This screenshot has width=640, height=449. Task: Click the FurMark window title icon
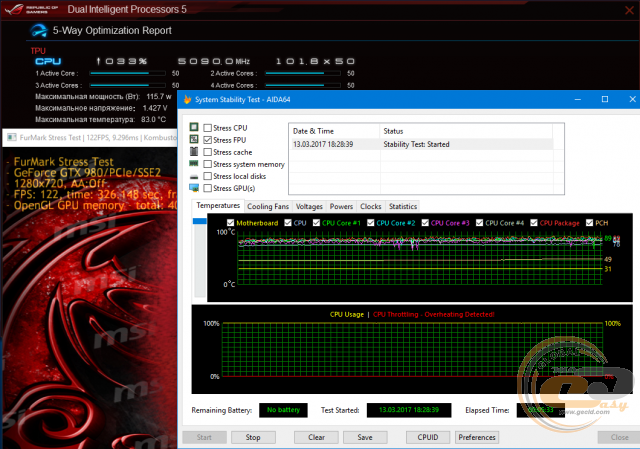(x=12, y=137)
